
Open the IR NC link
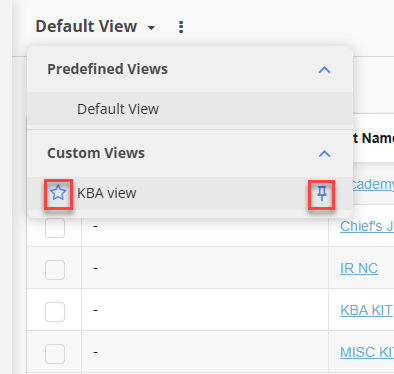(x=359, y=268)
